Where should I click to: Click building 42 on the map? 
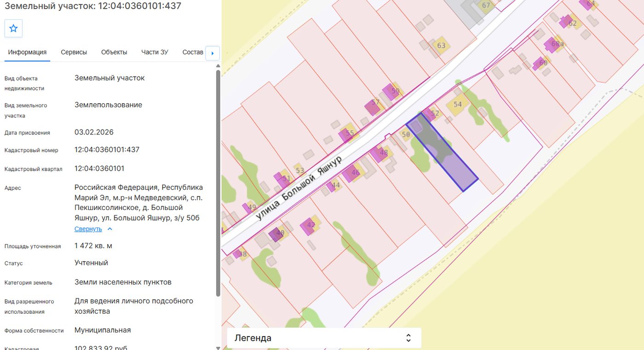[x=311, y=225]
